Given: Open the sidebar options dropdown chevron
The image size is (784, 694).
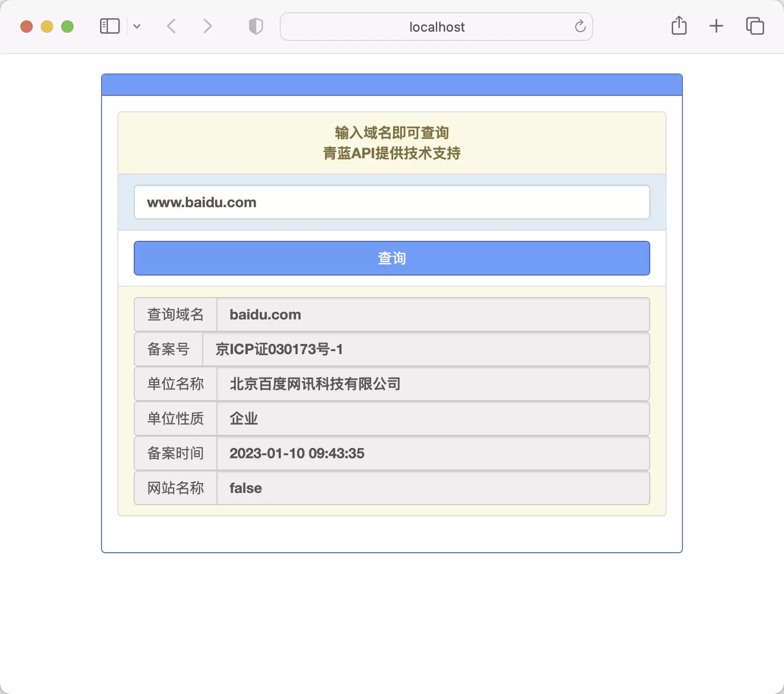Looking at the screenshot, I should [137, 26].
